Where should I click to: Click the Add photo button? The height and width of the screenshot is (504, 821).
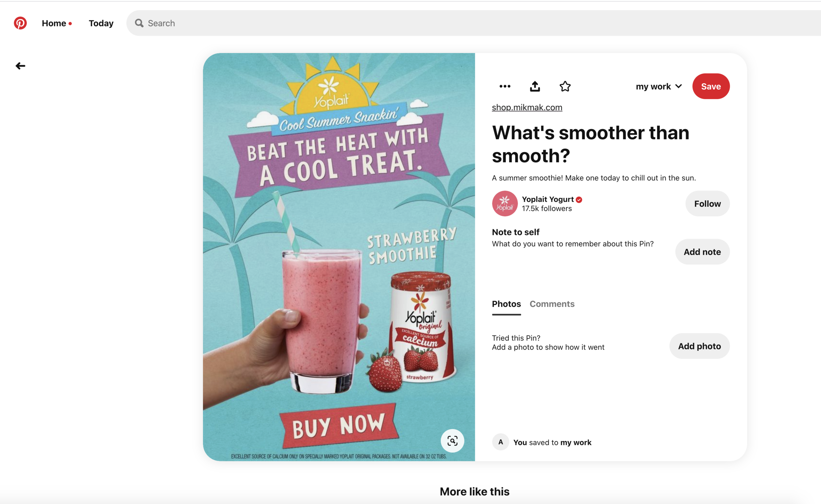[x=699, y=346]
